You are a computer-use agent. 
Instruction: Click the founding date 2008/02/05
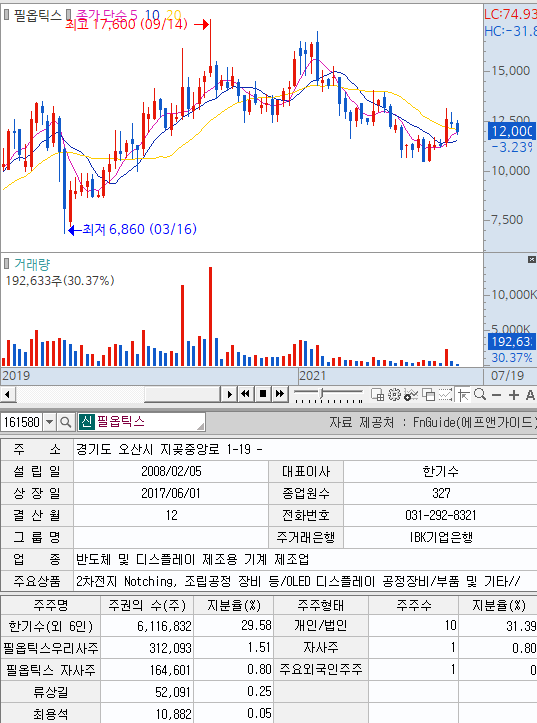pyautogui.click(x=171, y=471)
